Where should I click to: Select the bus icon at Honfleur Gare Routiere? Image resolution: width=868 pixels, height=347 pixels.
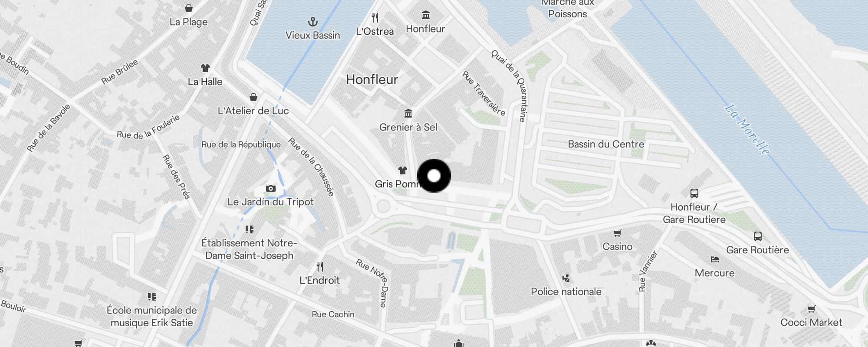pyautogui.click(x=694, y=193)
